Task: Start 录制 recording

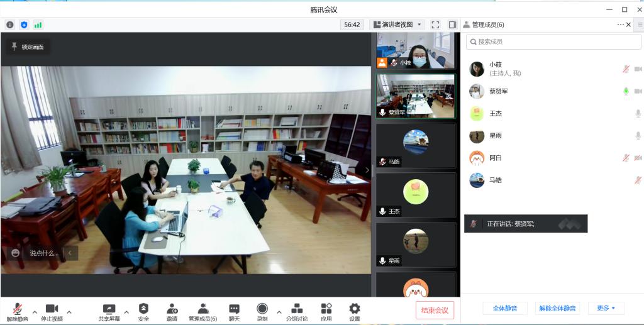Action: [x=262, y=310]
